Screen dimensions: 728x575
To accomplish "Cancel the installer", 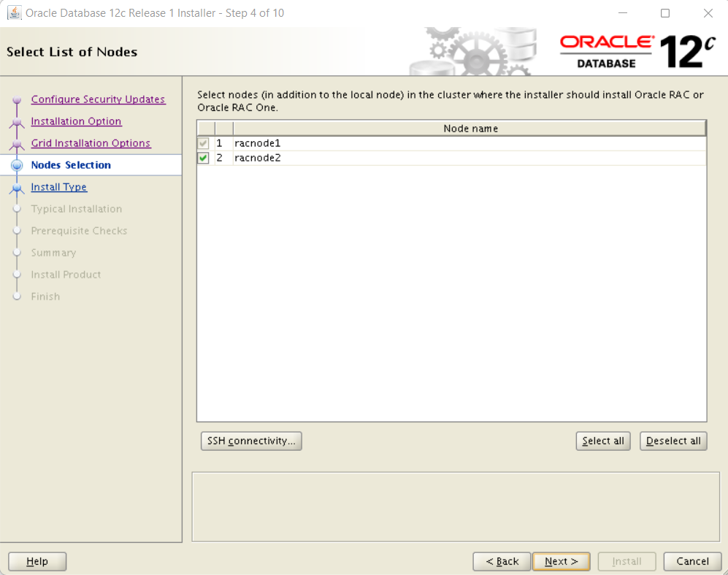I will [x=692, y=561].
